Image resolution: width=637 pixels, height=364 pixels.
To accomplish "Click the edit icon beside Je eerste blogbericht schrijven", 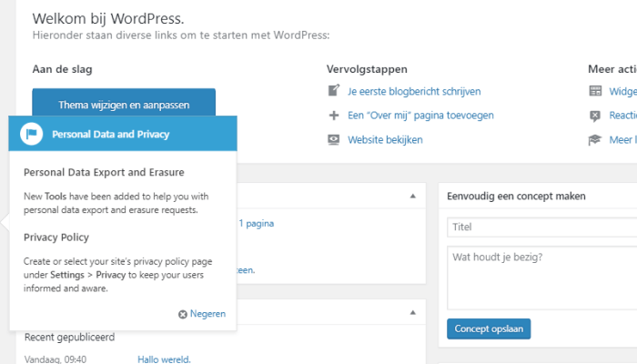I will click(334, 90).
